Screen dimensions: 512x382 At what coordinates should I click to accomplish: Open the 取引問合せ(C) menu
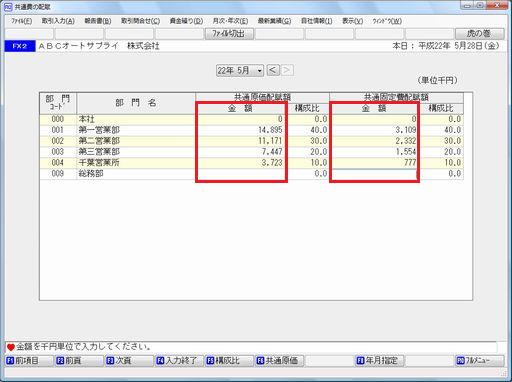pos(140,21)
